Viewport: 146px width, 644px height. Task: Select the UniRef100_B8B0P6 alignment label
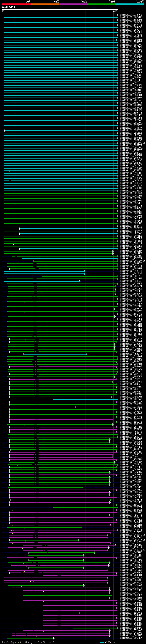(x=131, y=20)
